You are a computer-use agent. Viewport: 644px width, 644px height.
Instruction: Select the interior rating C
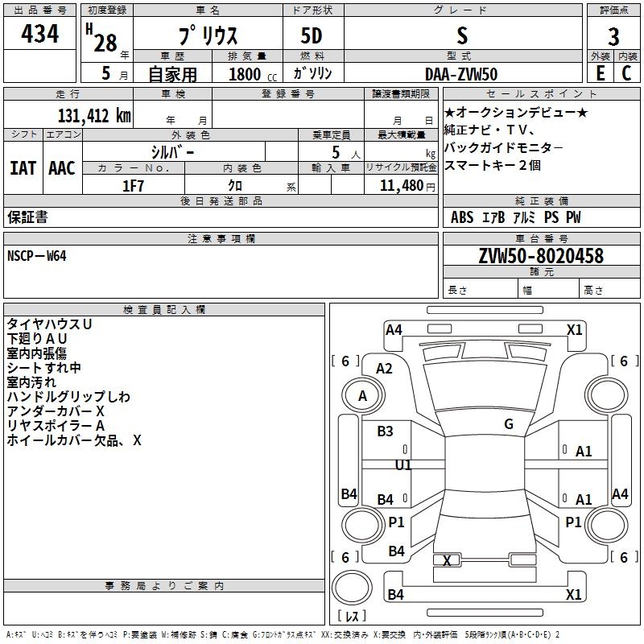pyautogui.click(x=626, y=73)
